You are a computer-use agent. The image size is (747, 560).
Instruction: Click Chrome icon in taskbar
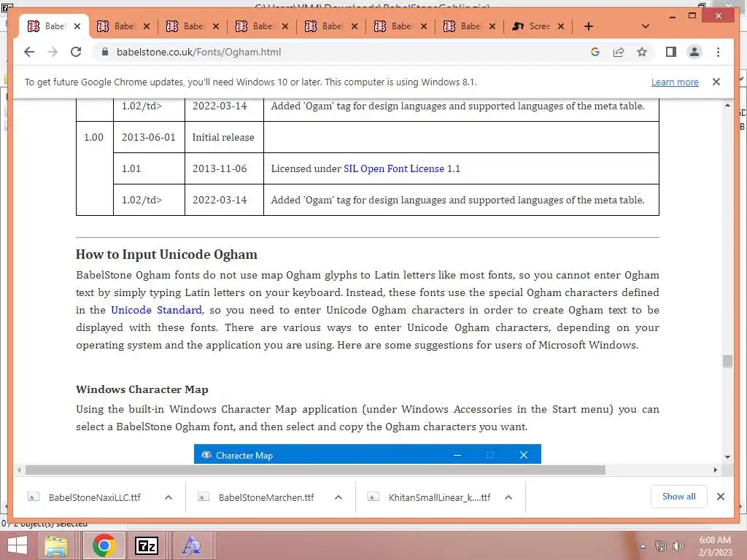point(104,545)
